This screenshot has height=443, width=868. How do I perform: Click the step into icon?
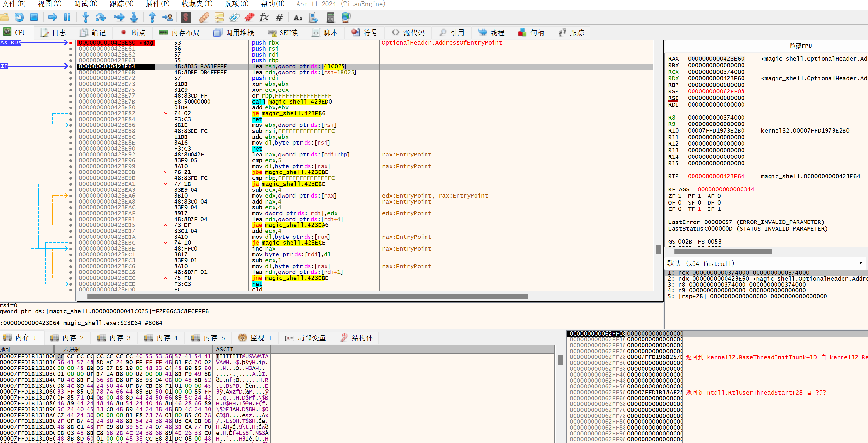(86, 17)
